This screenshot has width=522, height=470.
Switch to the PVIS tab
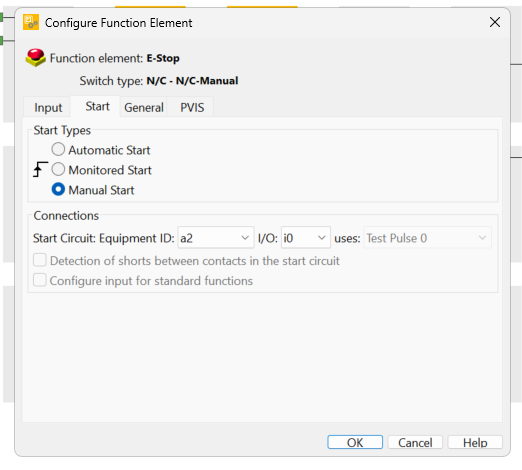pyautogui.click(x=192, y=107)
